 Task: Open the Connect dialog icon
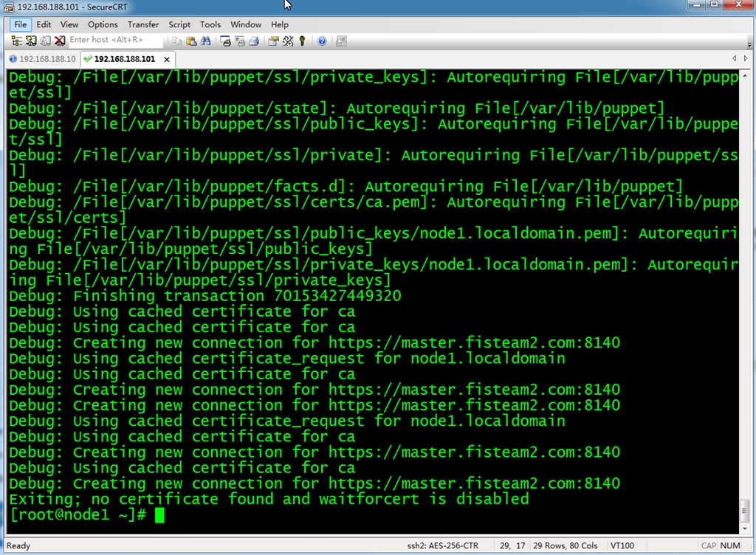coord(30,41)
